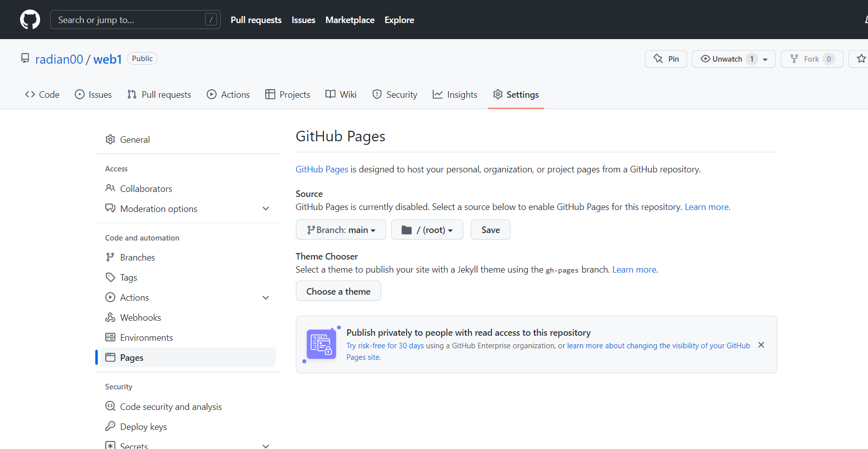Dismiss the Publish privately banner
The height and width of the screenshot is (449, 868).
point(761,345)
